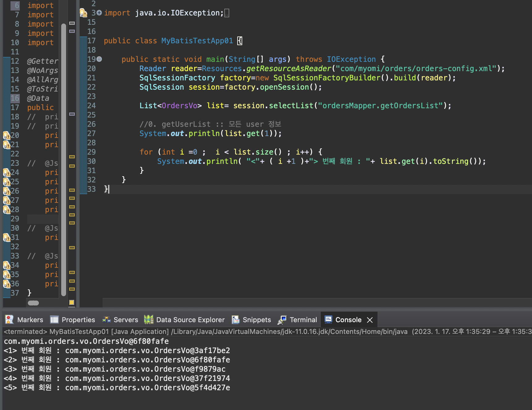Click the getResourceAsReader method call
The width and height of the screenshot is (532, 410).
(289, 69)
